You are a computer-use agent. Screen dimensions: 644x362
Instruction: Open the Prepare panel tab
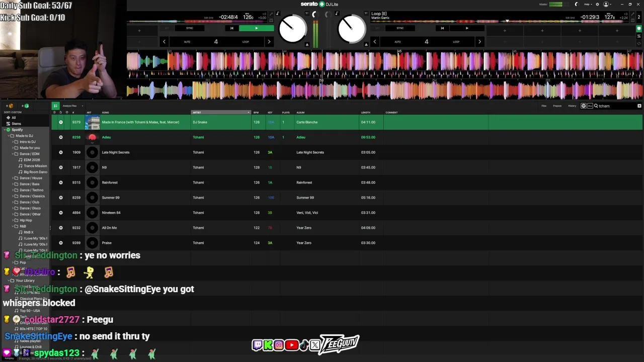coord(557,106)
